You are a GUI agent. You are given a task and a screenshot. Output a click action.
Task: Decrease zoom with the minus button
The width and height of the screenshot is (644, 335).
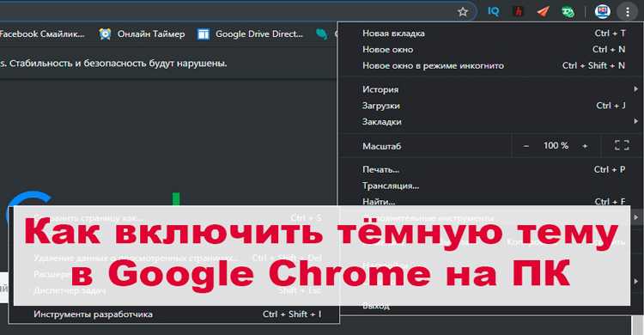(526, 146)
